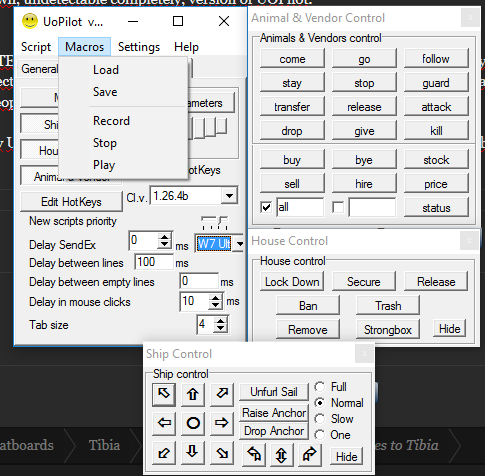Decrease Tab size value
Viewport: 485px width, 476px height.
[x=221, y=328]
